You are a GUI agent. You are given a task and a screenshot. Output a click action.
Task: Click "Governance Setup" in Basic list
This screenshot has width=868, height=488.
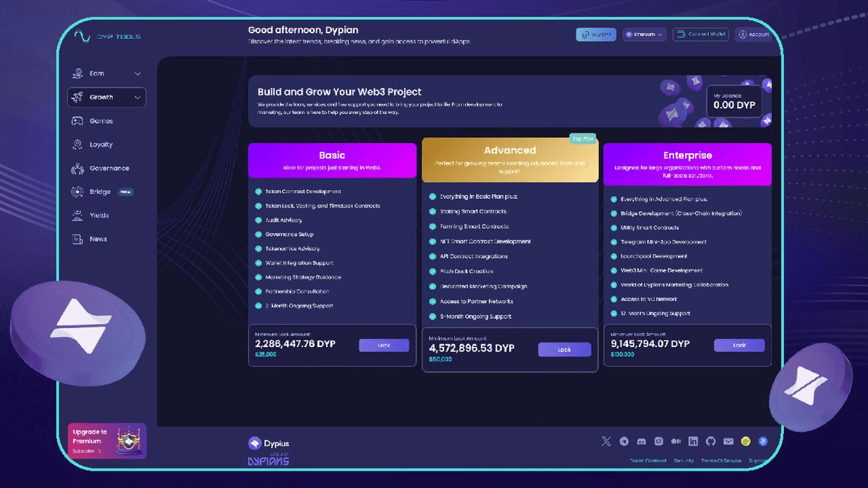[289, 234]
